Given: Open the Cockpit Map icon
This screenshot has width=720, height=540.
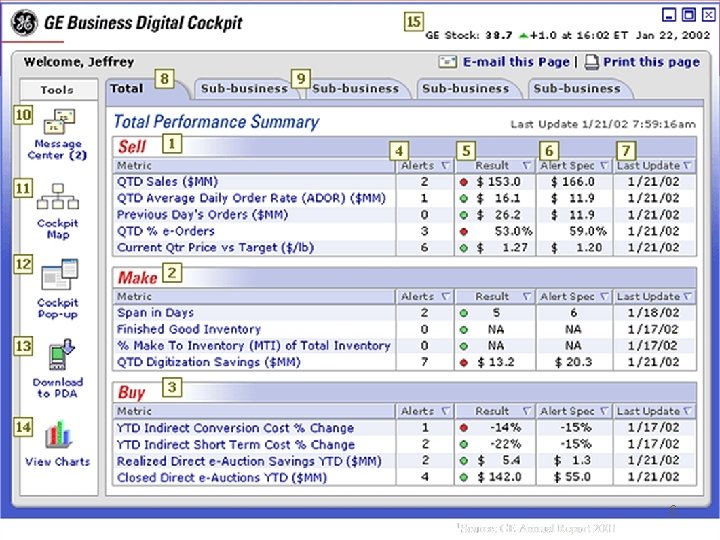Looking at the screenshot, I should click(x=58, y=197).
